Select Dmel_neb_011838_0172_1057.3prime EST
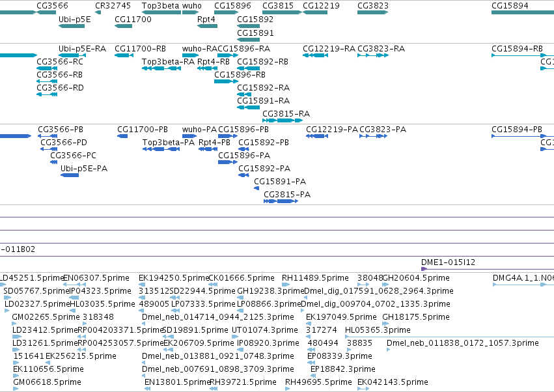Image resolution: width=554 pixels, height=392 pixels. click(462, 344)
